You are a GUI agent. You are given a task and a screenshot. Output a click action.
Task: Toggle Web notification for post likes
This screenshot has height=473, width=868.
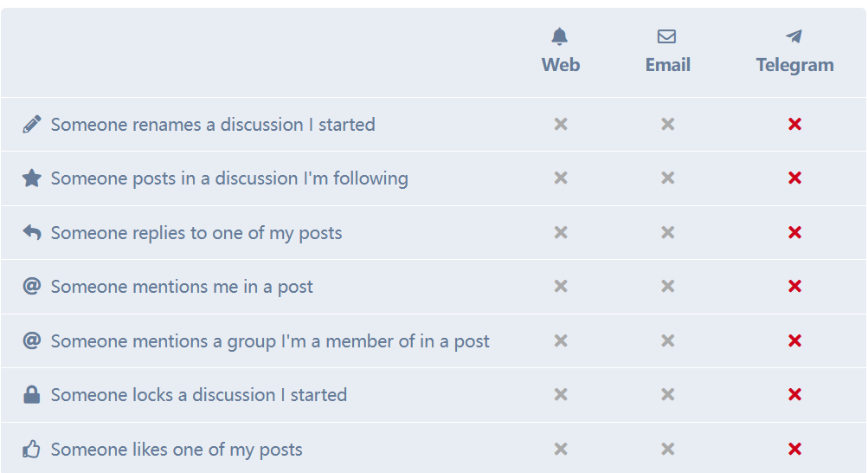pyautogui.click(x=561, y=449)
